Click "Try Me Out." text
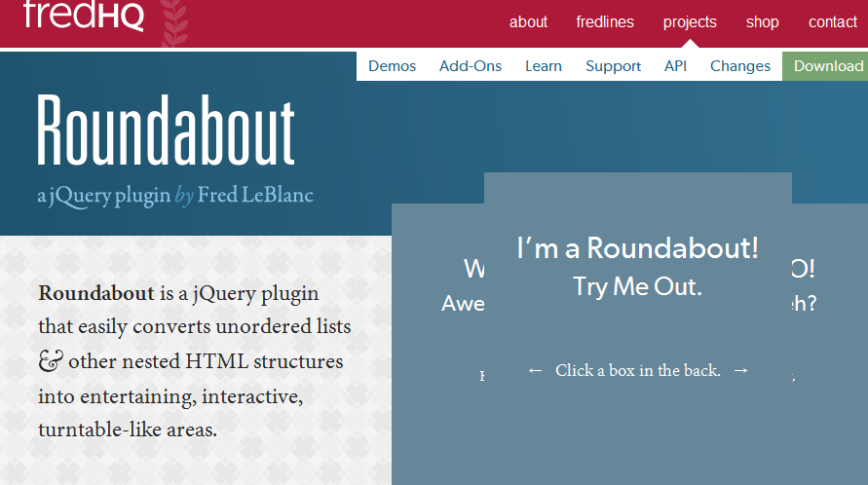Screen dimensions: 868x485 [x=638, y=287]
